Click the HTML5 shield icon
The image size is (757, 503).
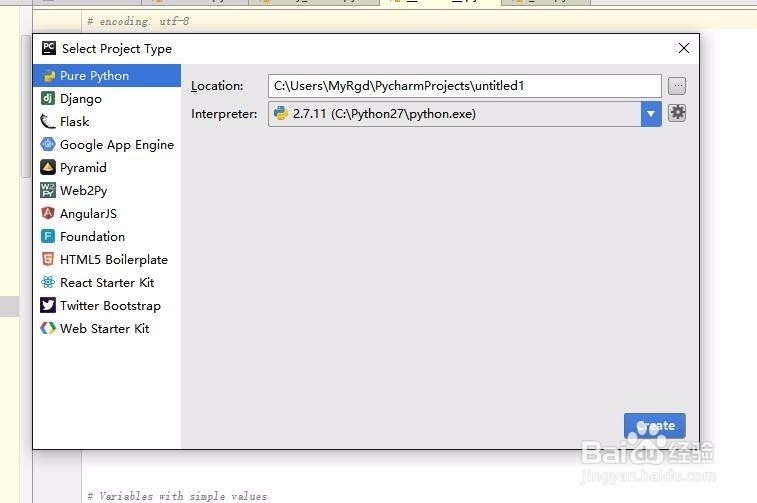(x=48, y=259)
